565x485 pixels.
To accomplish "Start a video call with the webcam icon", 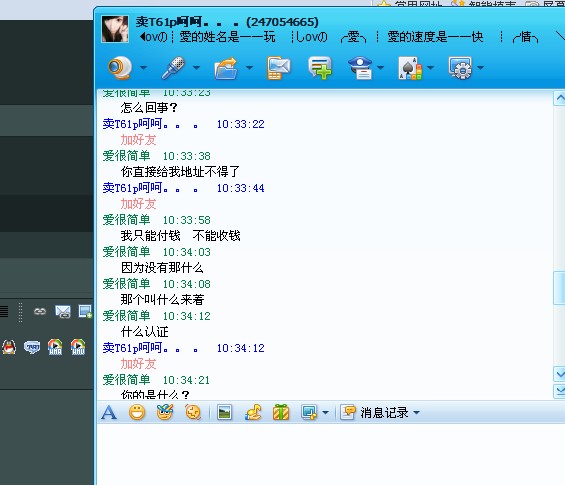I will [x=120, y=67].
